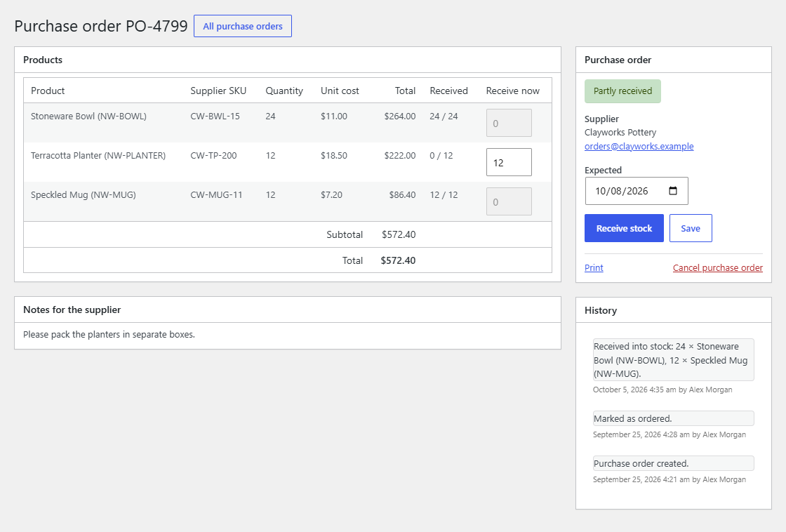Image resolution: width=786 pixels, height=532 pixels.
Task: Click supplier SKU CW-BWL-15
Action: coord(215,117)
